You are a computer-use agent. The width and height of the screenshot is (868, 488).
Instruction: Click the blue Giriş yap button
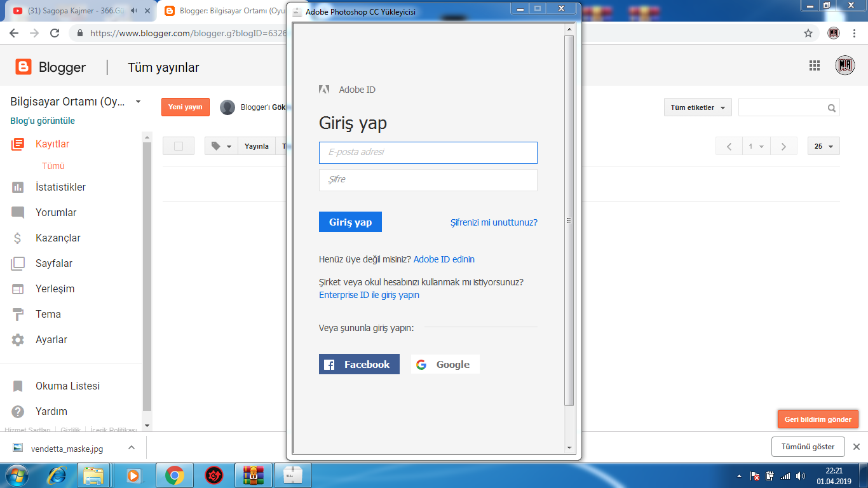[x=350, y=222]
